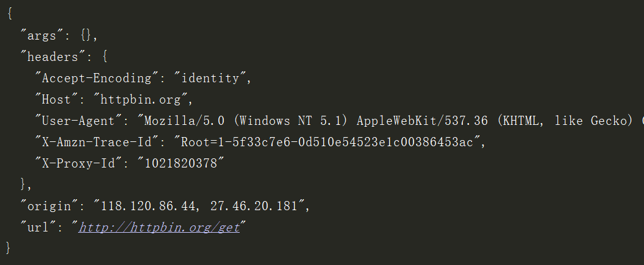The height and width of the screenshot is (265, 644).
Task: Click the 1021820378 proxy id value
Action: (181, 163)
